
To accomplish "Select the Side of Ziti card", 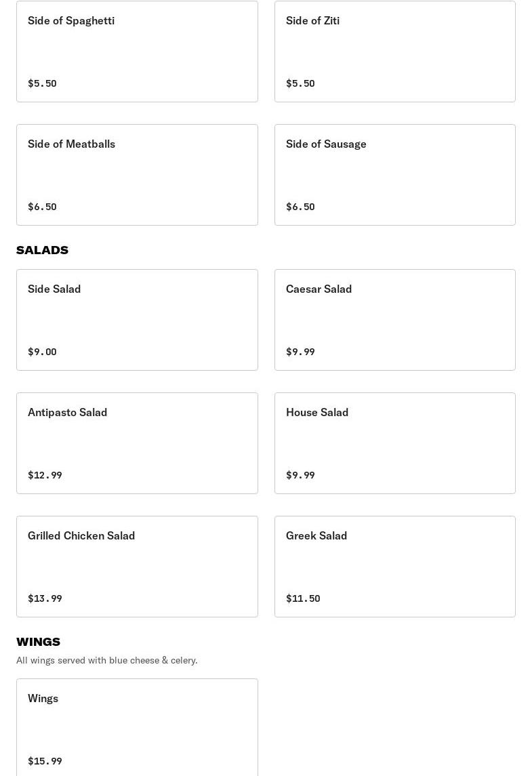I will coord(394,51).
